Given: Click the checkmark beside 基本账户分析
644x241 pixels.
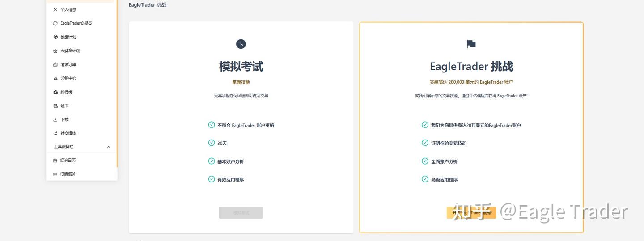Looking at the screenshot, I should tap(212, 161).
